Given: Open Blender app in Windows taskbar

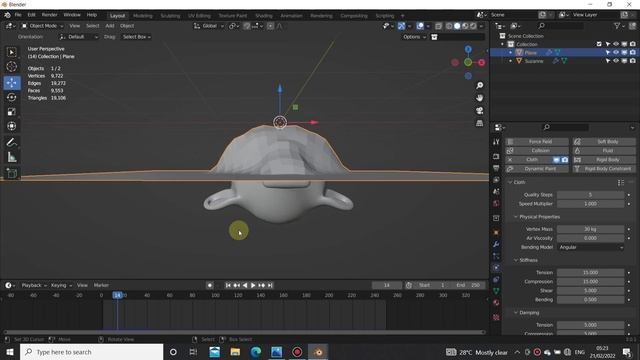Looking at the screenshot, I should (318, 352).
